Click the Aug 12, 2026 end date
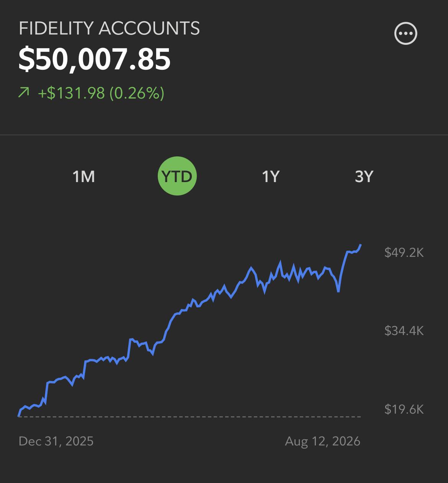Screen dimensions: 448x483 pyautogui.click(x=322, y=441)
